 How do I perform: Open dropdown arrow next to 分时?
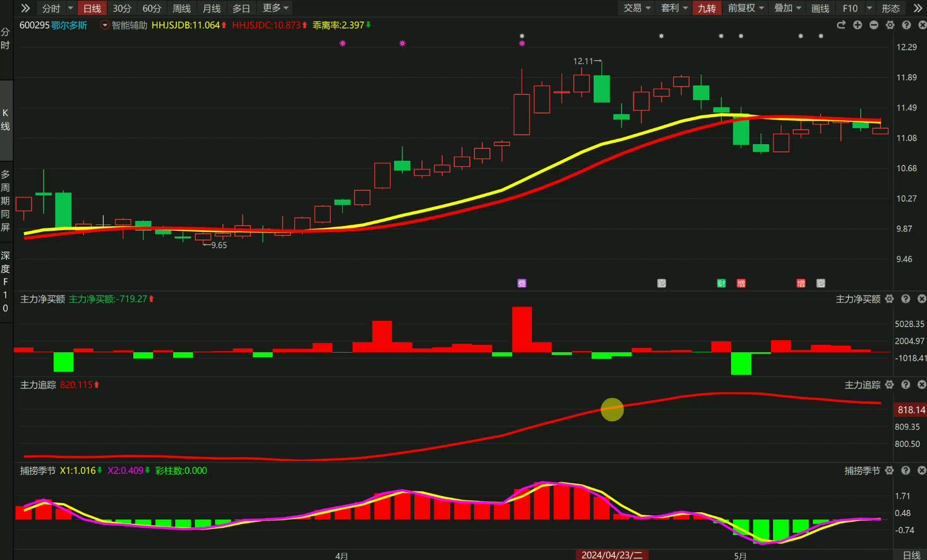click(x=71, y=8)
